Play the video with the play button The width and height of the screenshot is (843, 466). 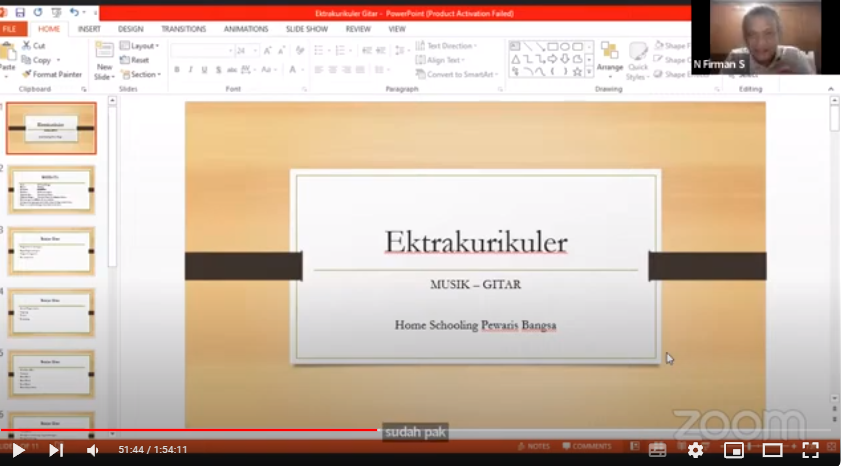pyautogui.click(x=18, y=450)
